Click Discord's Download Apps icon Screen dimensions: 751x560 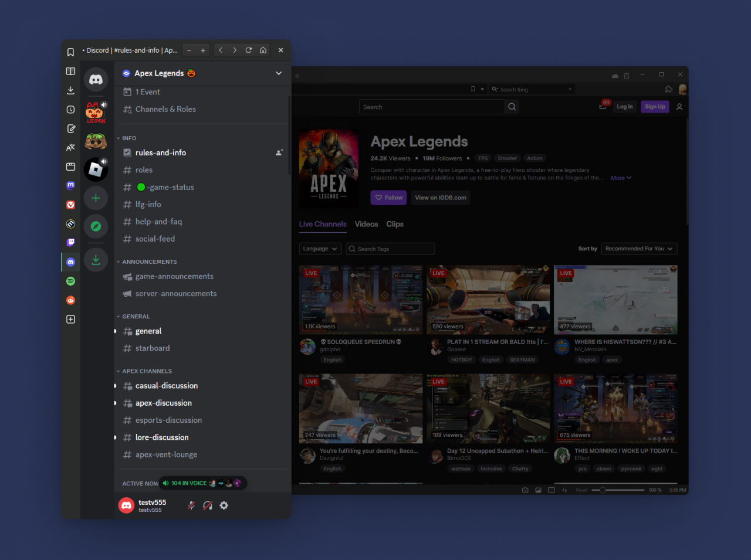96,260
